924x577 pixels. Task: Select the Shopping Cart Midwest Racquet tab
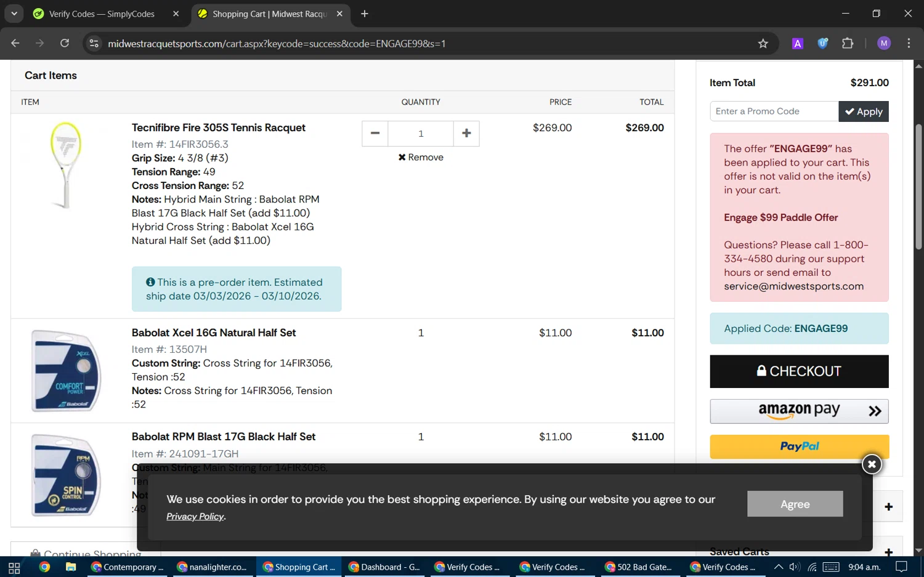click(x=269, y=14)
